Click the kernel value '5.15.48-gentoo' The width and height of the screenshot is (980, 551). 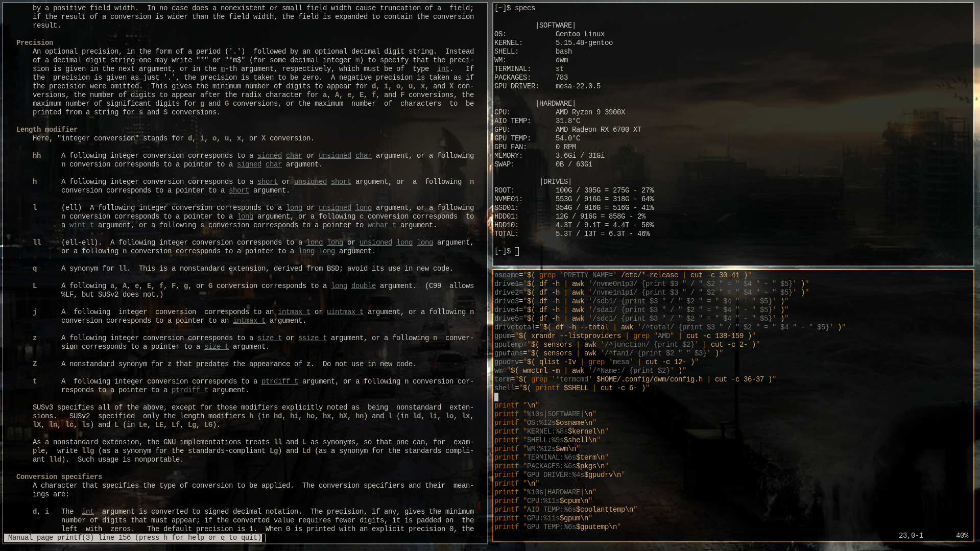584,43
